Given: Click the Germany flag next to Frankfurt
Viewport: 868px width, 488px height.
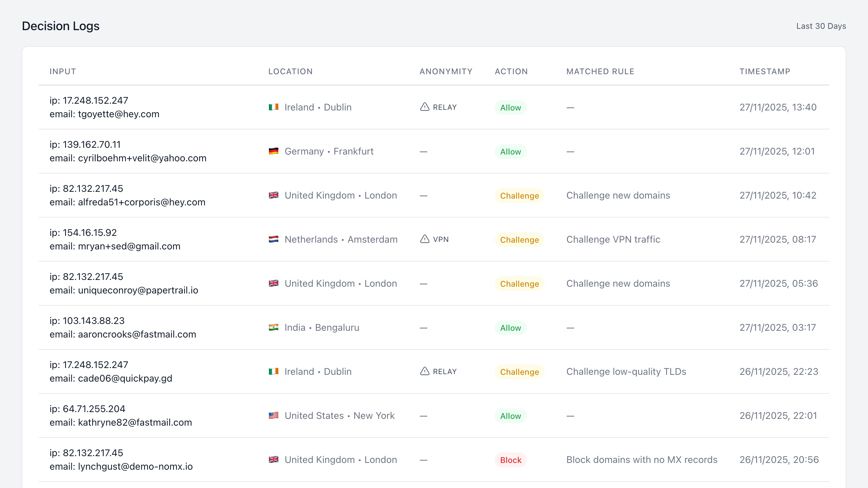Looking at the screenshot, I should pyautogui.click(x=273, y=151).
